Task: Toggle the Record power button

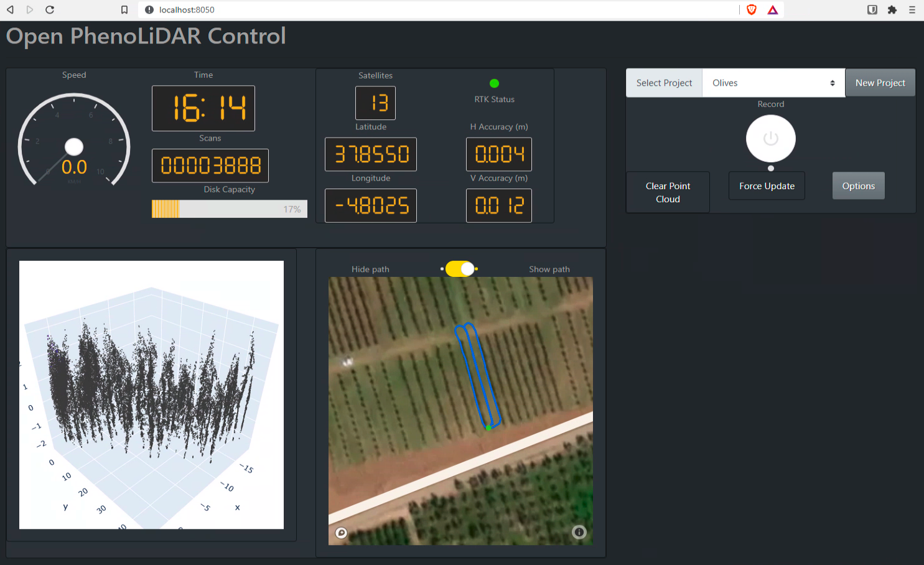Action: (x=771, y=139)
